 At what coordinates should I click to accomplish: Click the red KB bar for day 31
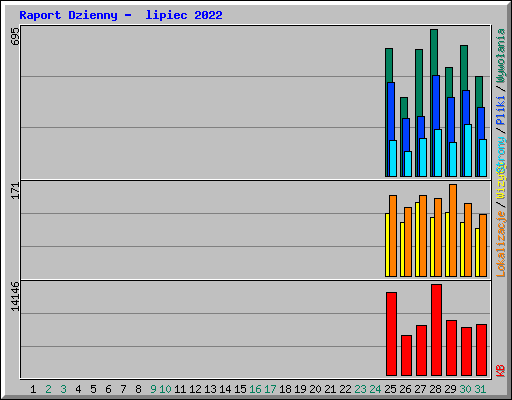pos(481,350)
